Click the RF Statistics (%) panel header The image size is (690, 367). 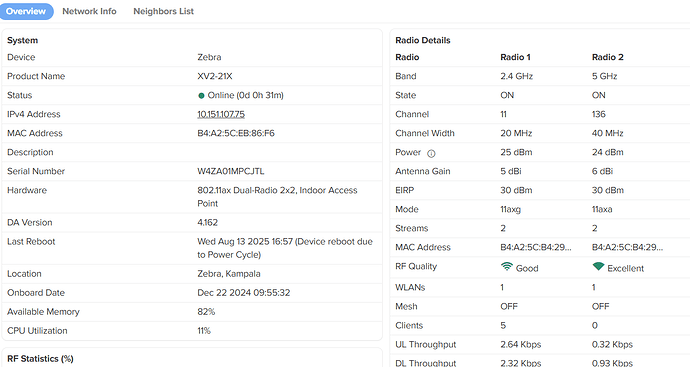40,359
